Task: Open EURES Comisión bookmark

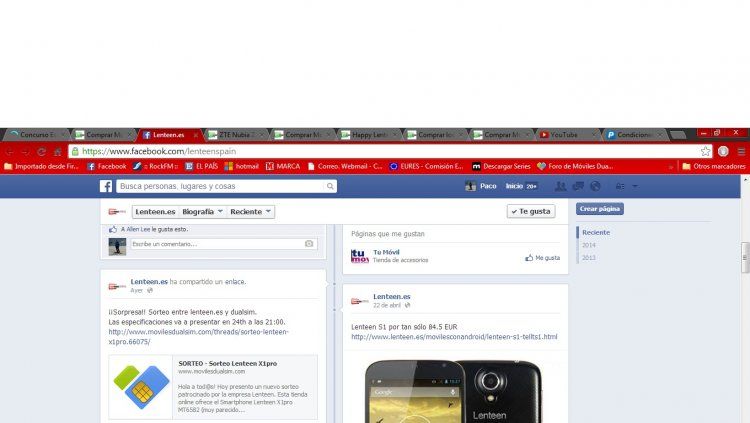Action: (x=426, y=167)
